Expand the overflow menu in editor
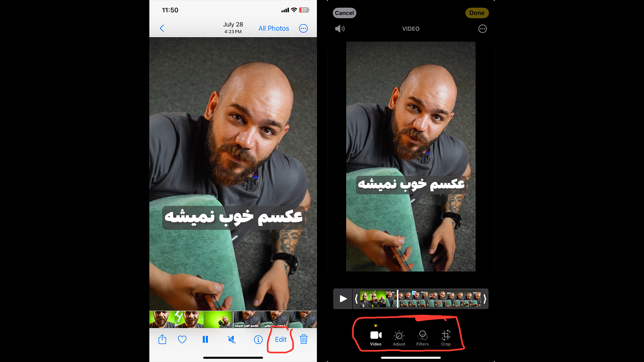 pos(482,29)
